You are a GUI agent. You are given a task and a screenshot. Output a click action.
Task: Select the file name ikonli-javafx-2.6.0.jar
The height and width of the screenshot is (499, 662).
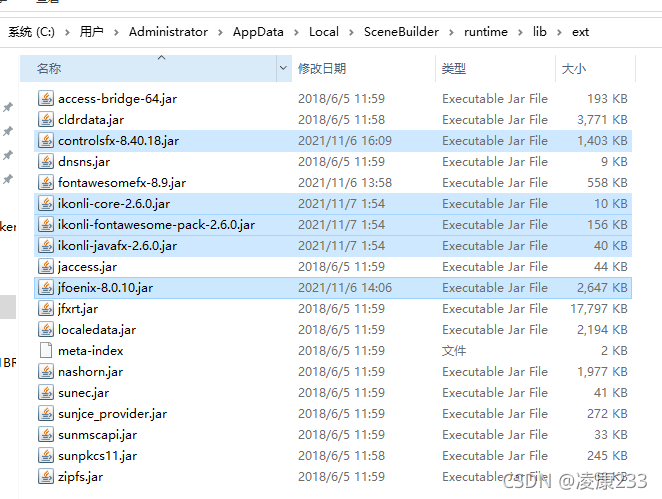[117, 246]
